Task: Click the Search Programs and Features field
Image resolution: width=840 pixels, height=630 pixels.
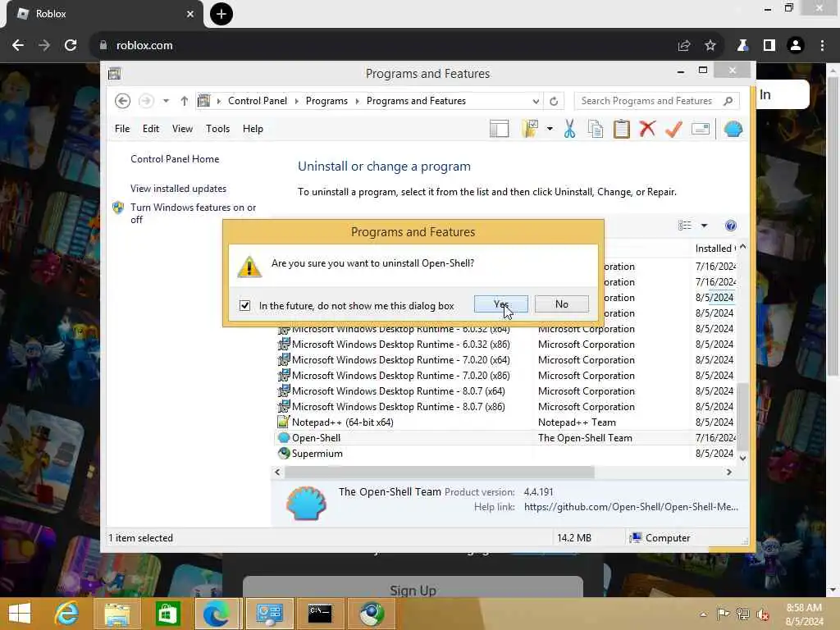Action: 657,101
